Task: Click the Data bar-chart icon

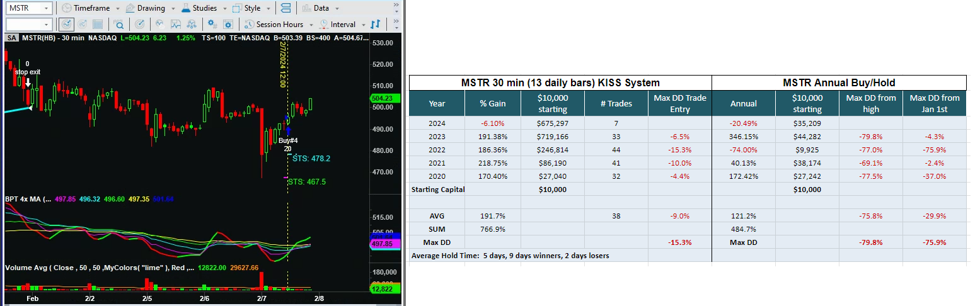Action: click(306, 8)
